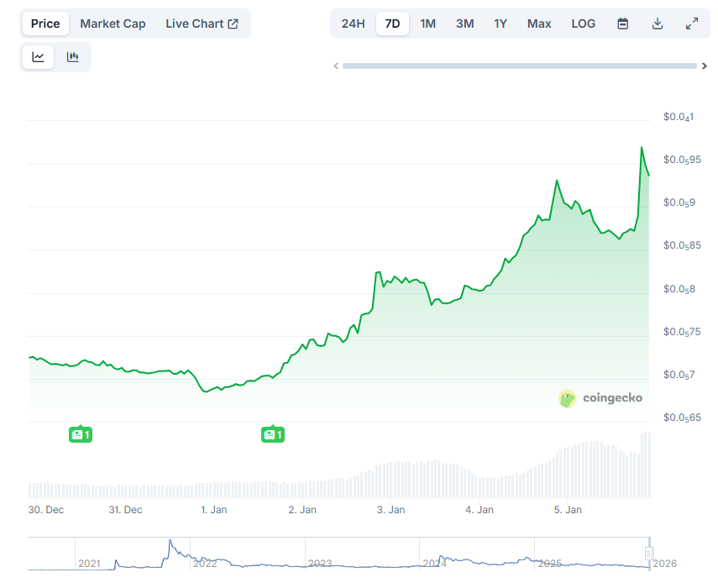Select the Price display mode
Image resolution: width=718 pixels, height=588 pixels.
point(45,23)
